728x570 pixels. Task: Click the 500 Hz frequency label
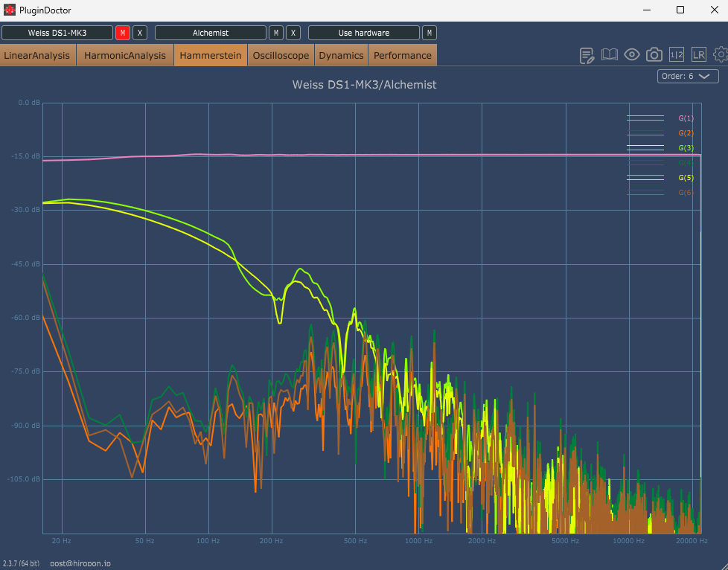(x=355, y=541)
